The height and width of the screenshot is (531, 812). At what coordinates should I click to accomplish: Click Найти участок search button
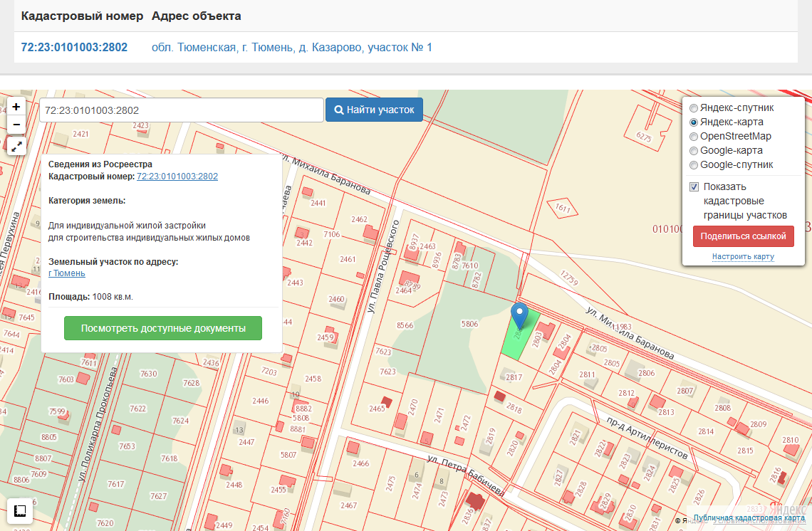tap(374, 110)
